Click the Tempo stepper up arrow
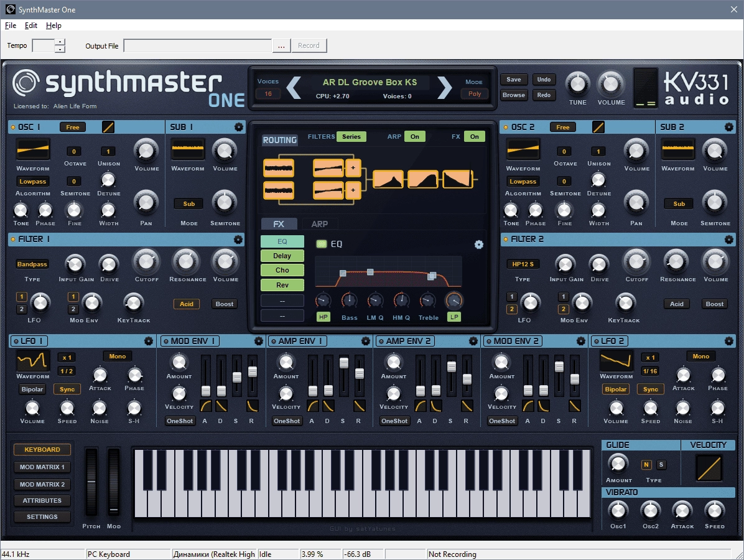Screen dimensions: 744x560 click(60, 42)
